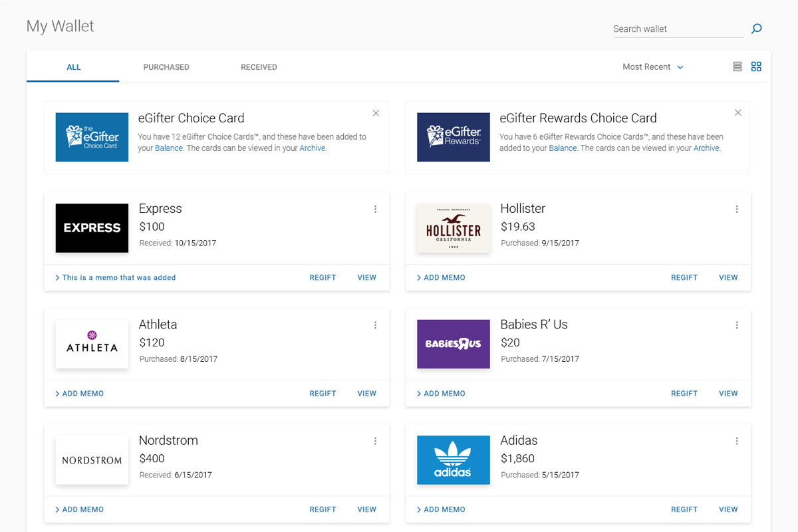The width and height of the screenshot is (798, 532).
Task: Select the All tab
Action: point(73,67)
